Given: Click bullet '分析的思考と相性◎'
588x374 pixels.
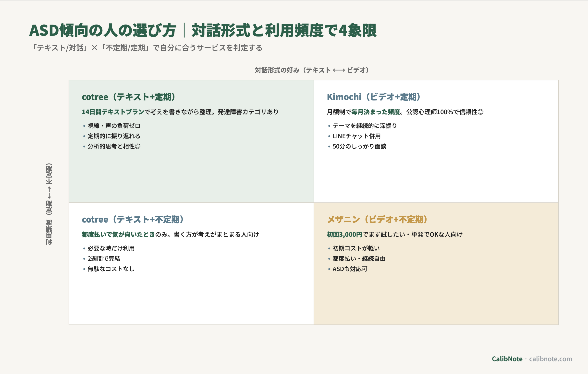Looking at the screenshot, I should tap(114, 146).
